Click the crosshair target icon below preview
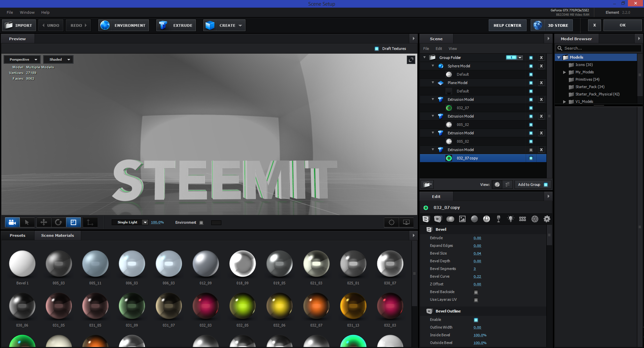This screenshot has width=644, height=348. click(391, 222)
